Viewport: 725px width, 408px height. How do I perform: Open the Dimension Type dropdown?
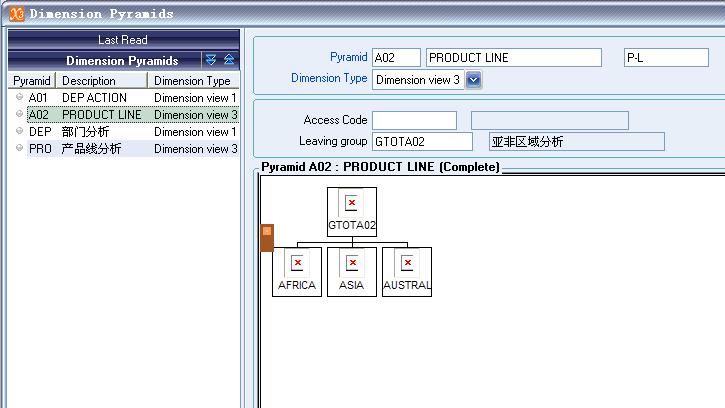pos(474,79)
